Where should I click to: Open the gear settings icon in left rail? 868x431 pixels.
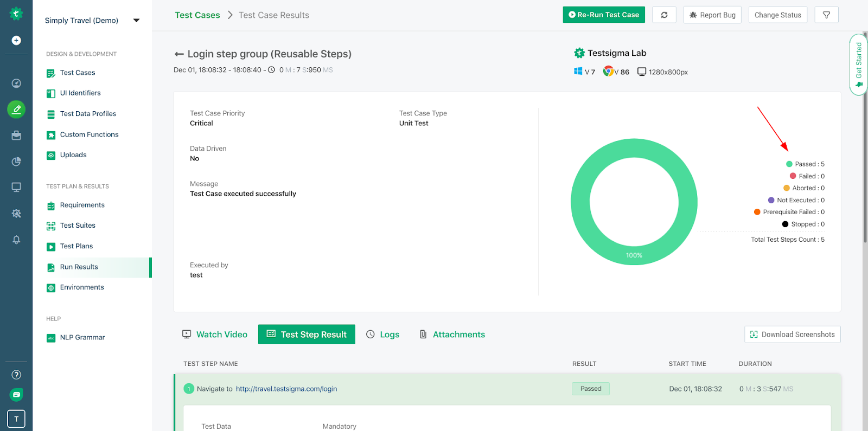(x=16, y=214)
